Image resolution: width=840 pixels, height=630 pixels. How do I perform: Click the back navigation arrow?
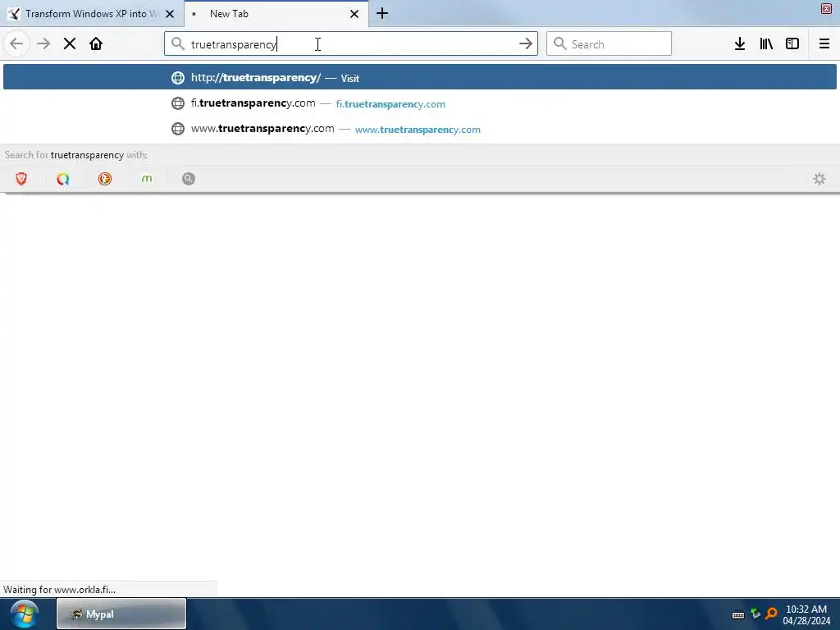[16, 44]
